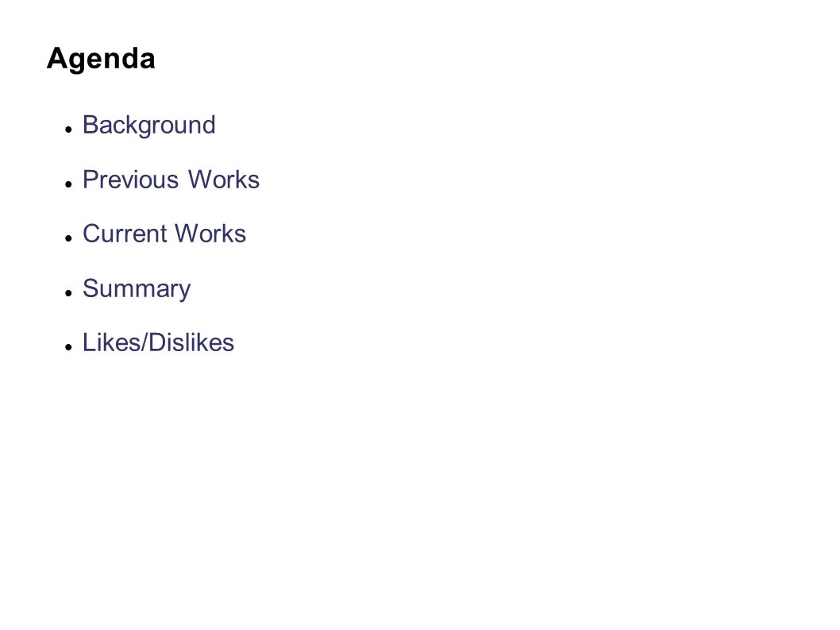
Task: Click the word Dislikes after the slash
Action: pyautogui.click(x=191, y=342)
